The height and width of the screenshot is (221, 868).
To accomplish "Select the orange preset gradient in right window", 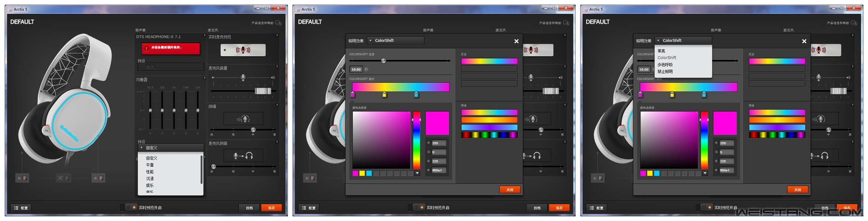I will tap(777, 120).
